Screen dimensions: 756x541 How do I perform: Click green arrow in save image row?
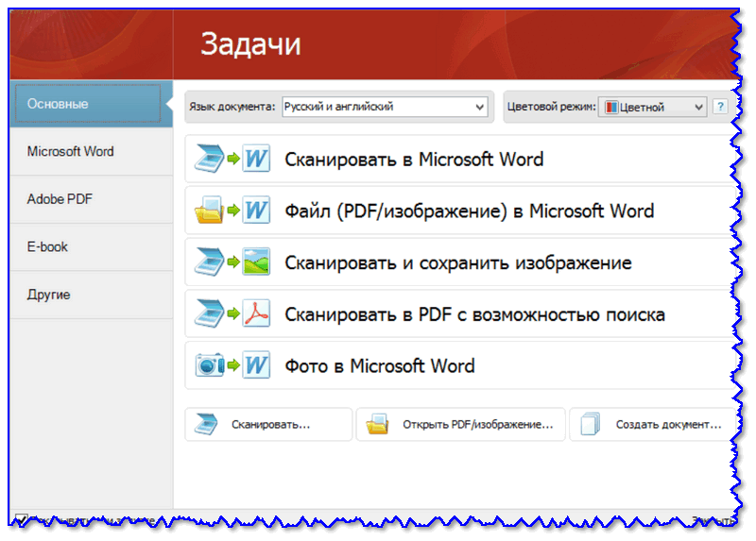click(x=233, y=262)
